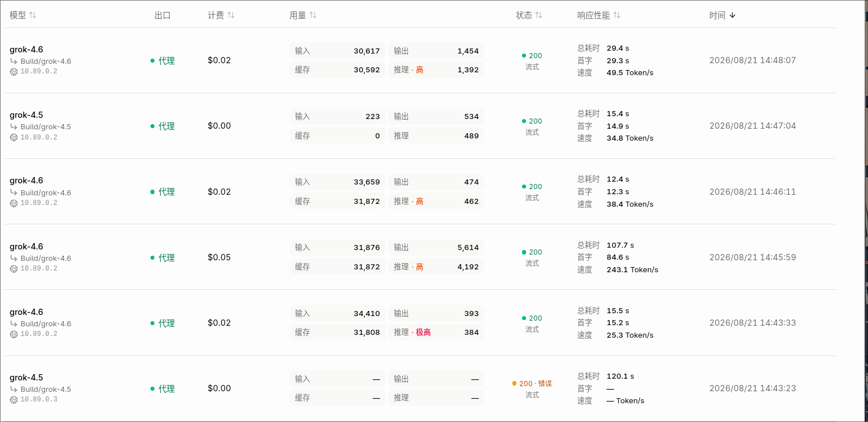
Task: Click the 响应性能 column sort icon
Action: click(617, 15)
